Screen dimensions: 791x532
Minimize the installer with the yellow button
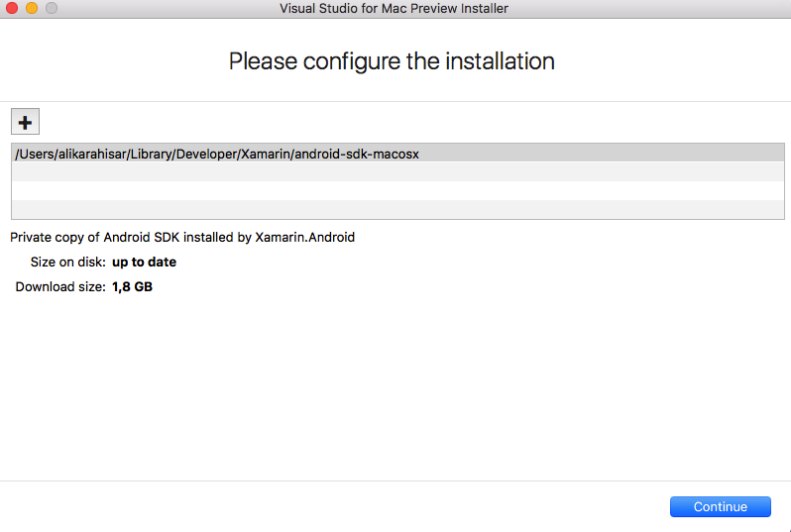point(32,8)
